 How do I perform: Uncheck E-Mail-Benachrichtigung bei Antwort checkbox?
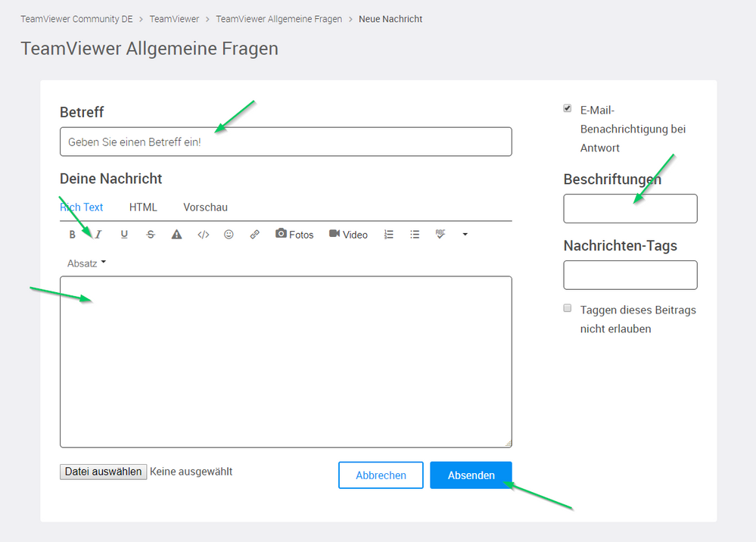[x=568, y=108]
